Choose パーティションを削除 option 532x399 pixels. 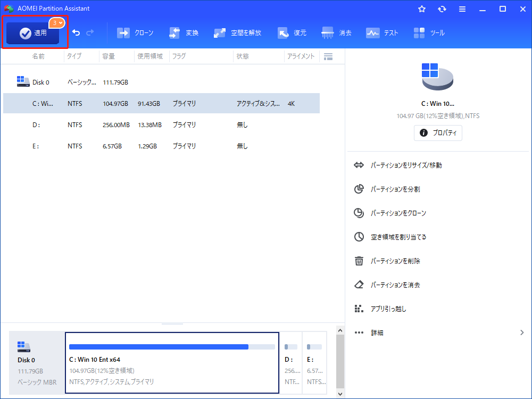[x=395, y=261]
